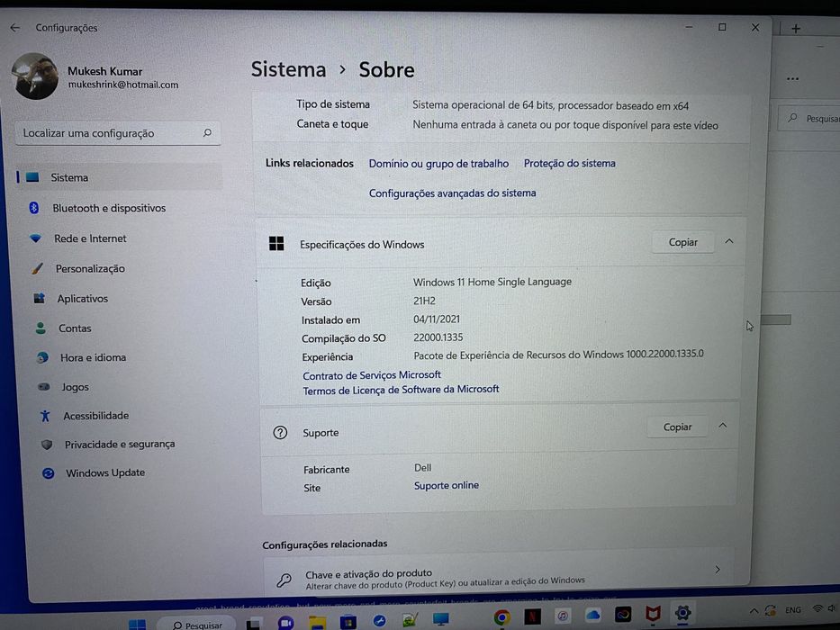Open McAfee from the taskbar
Image resolution: width=840 pixels, height=630 pixels.
(x=653, y=614)
